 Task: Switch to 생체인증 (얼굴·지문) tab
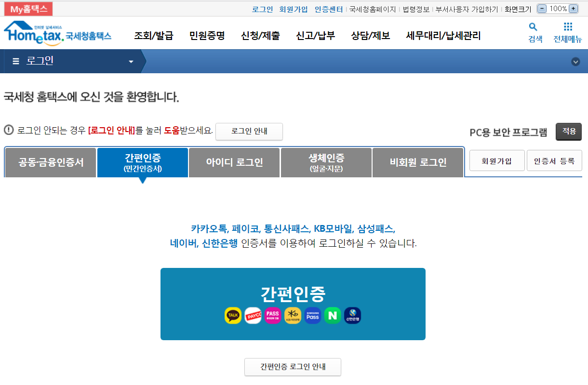point(326,162)
